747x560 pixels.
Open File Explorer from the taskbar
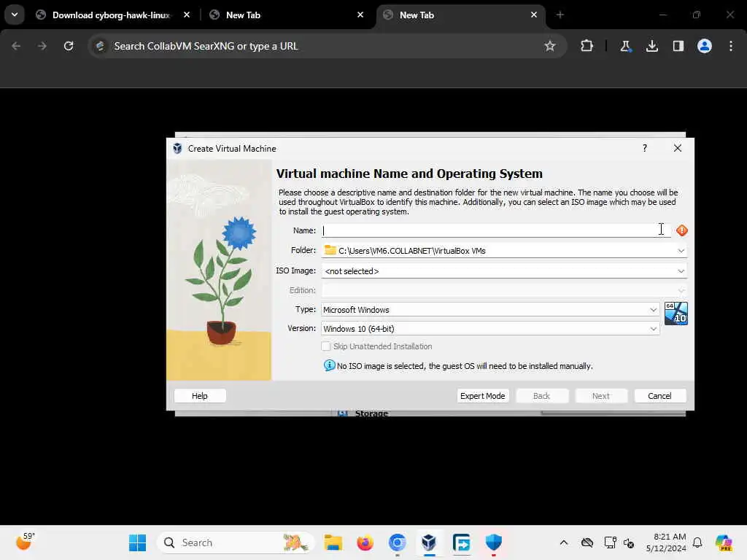333,542
